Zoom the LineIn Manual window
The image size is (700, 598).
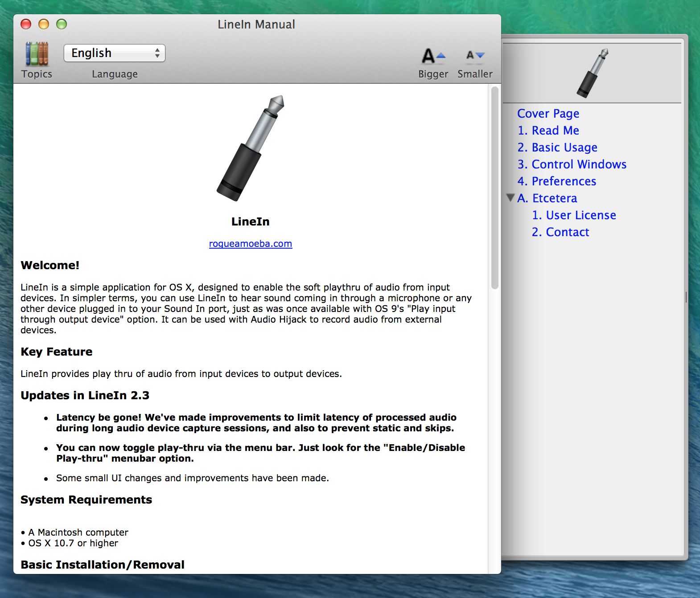pyautogui.click(x=62, y=24)
